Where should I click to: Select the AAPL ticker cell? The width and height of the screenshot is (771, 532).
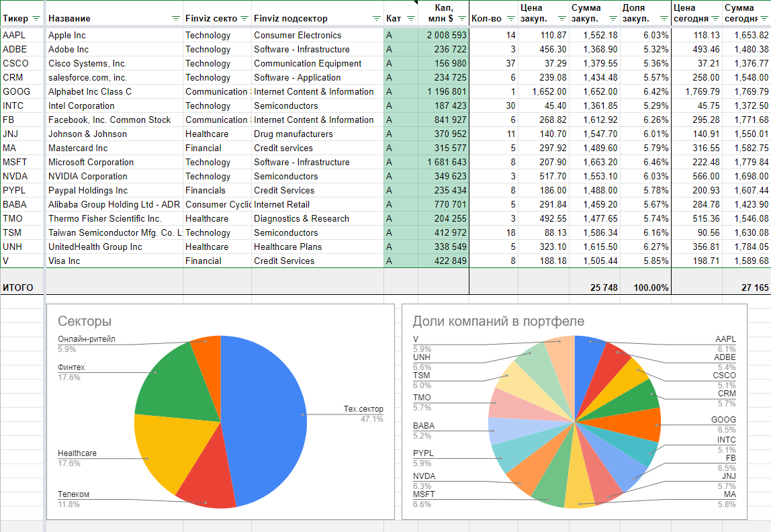(x=22, y=36)
